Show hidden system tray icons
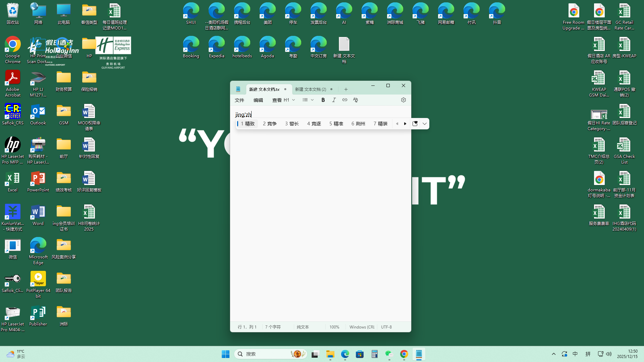The image size is (644, 362). pos(553,354)
